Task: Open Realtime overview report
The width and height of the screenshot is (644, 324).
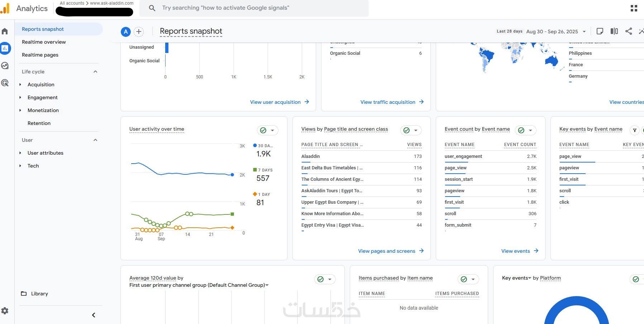Action: [x=44, y=42]
